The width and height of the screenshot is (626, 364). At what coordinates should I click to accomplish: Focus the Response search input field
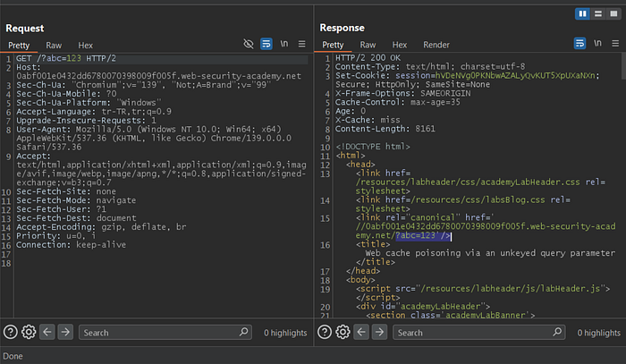click(x=479, y=333)
